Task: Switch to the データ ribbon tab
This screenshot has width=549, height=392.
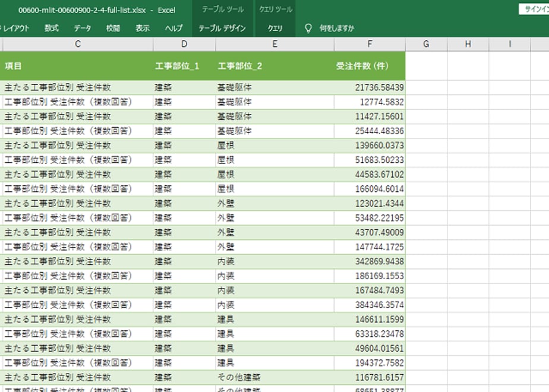Action: (82, 29)
